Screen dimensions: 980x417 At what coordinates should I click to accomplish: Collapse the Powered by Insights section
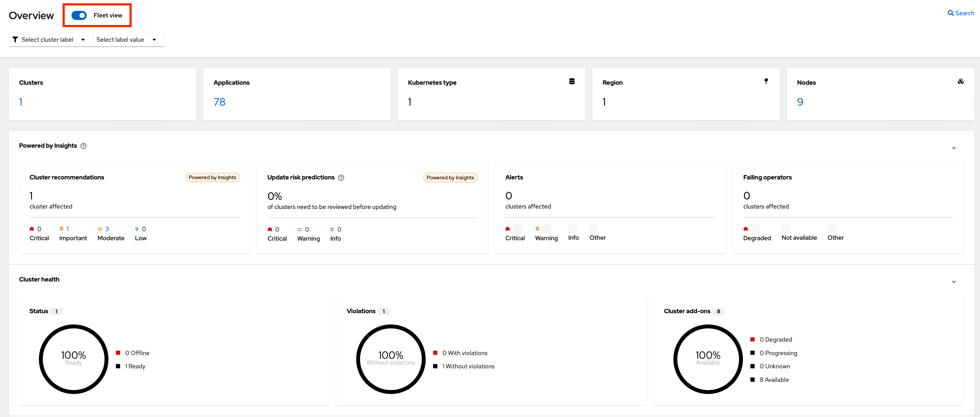(x=954, y=148)
